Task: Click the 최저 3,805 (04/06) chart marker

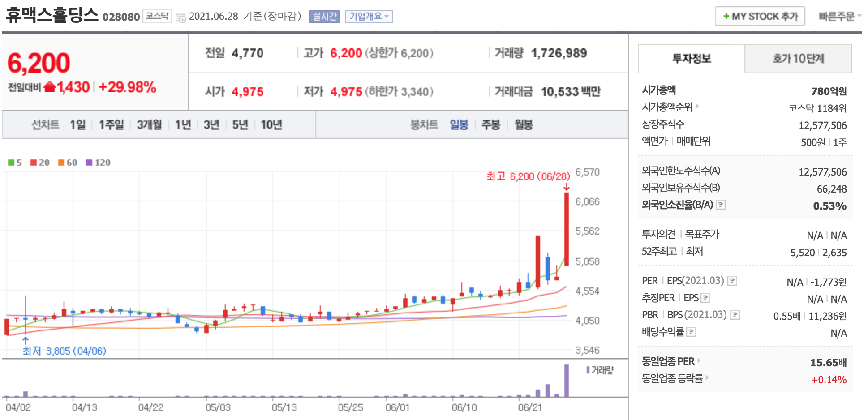Action: point(64,351)
